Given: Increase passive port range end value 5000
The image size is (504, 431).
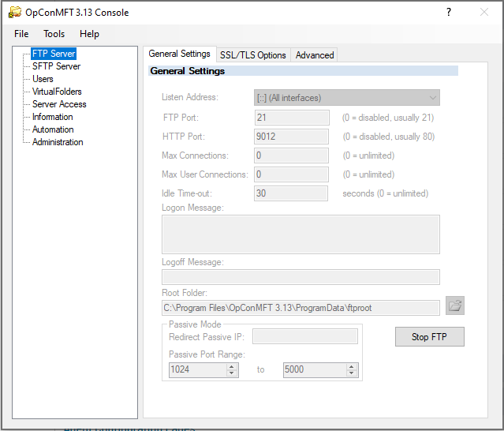Looking at the screenshot, I should coord(351,367).
